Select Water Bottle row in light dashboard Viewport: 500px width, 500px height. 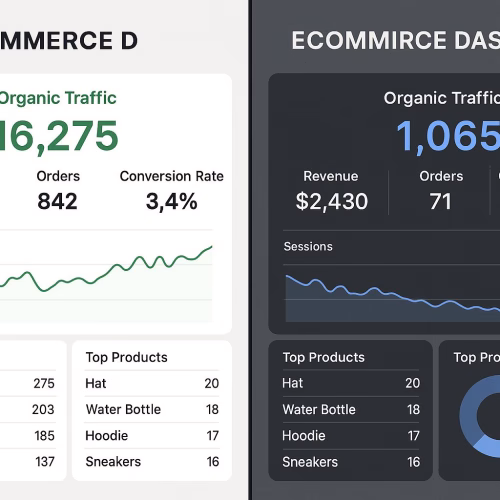[152, 409]
